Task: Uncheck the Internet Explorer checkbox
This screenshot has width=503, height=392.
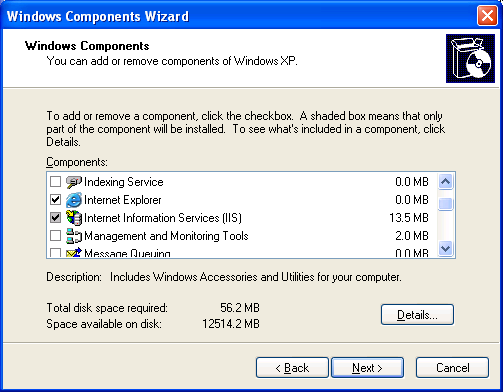Action: tap(55, 200)
